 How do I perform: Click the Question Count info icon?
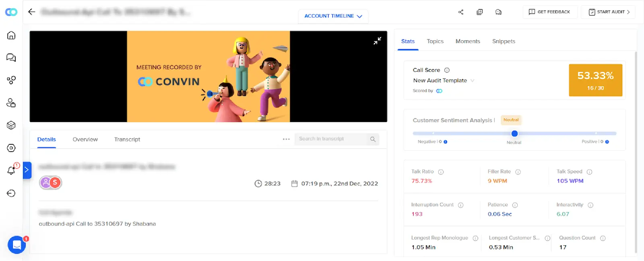point(603,238)
